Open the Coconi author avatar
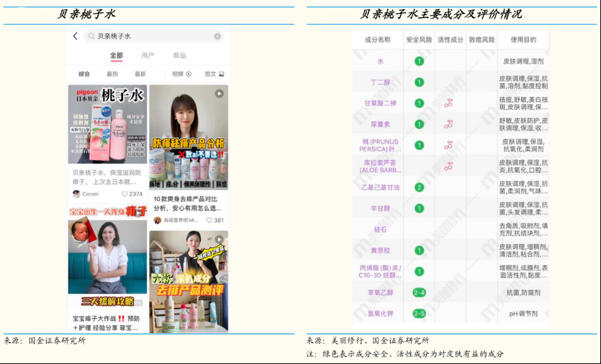The image size is (601, 364). point(76,194)
